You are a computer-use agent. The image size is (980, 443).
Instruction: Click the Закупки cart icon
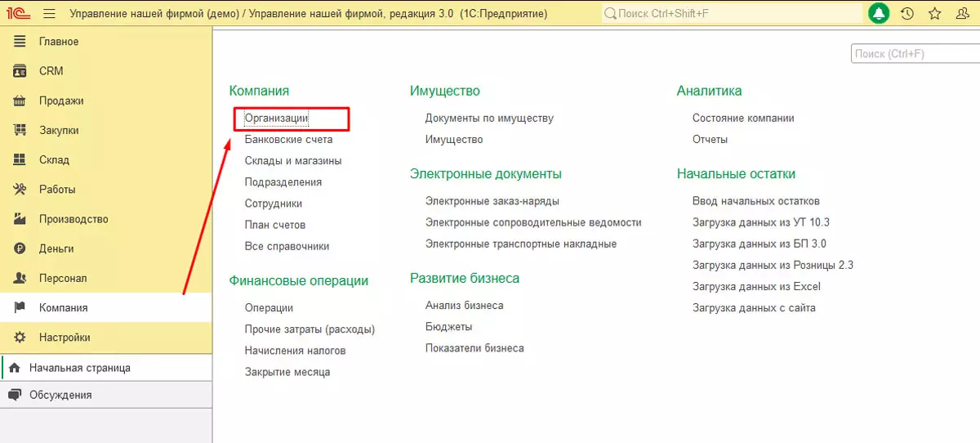click(20, 130)
